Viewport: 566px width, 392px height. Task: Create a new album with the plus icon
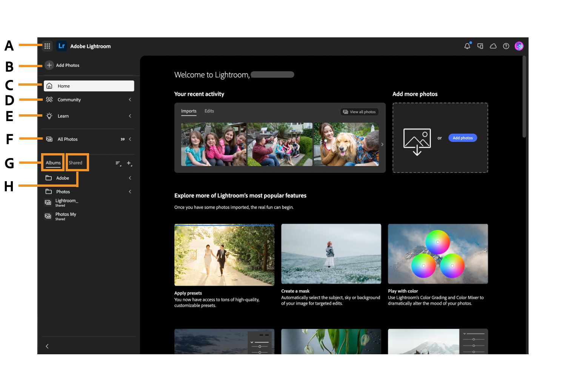129,163
